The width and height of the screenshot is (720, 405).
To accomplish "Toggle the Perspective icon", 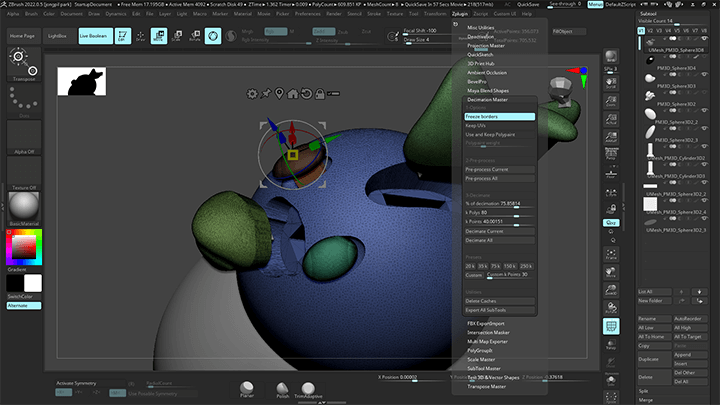I will pyautogui.click(x=611, y=154).
